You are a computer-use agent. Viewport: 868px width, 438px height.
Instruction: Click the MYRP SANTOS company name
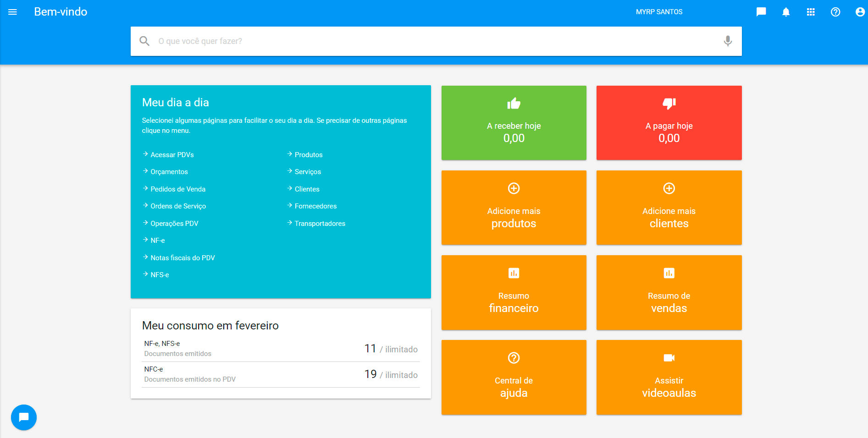659,12
